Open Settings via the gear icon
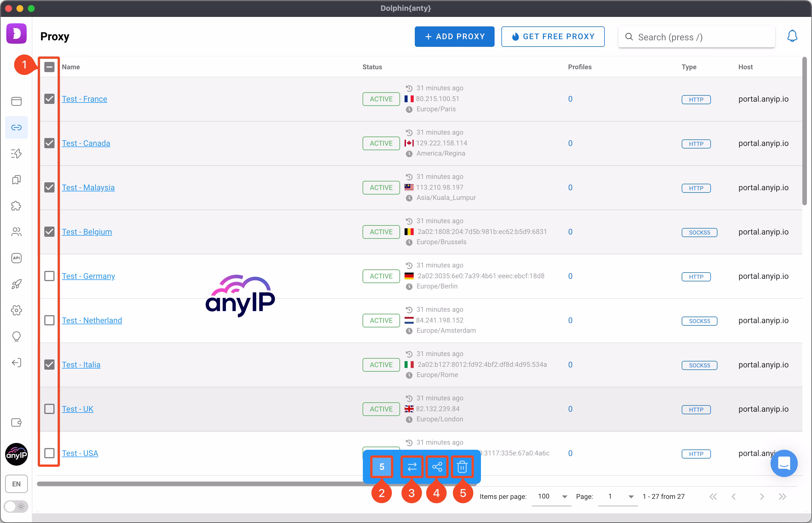The image size is (812, 523). [16, 310]
